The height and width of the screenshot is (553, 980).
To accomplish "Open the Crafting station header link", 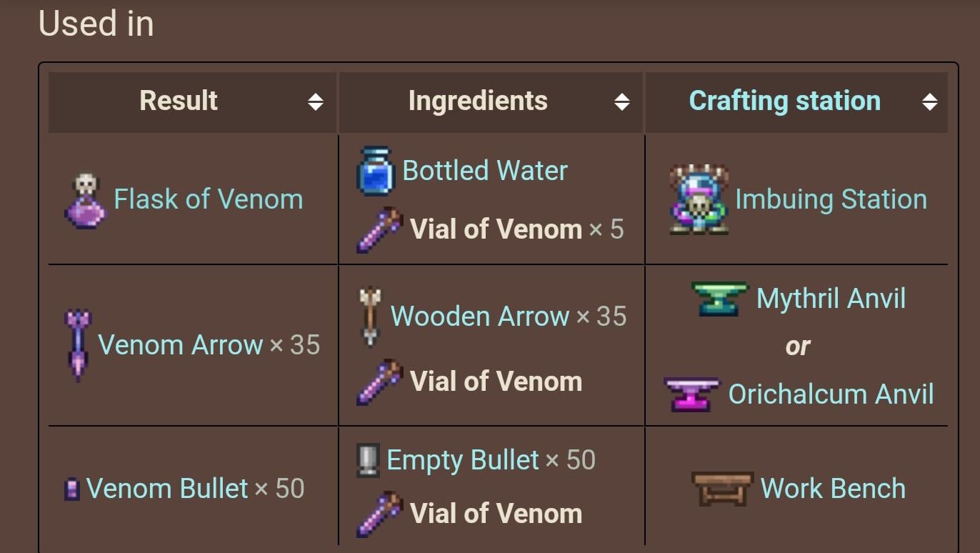I will (x=784, y=101).
